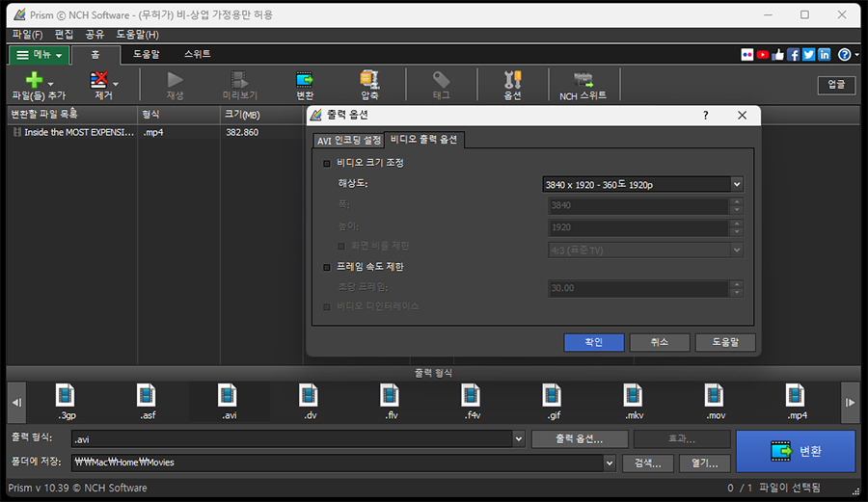Open the NCH 스위트 toolbar icon
This screenshot has height=502, width=868.
pyautogui.click(x=583, y=80)
